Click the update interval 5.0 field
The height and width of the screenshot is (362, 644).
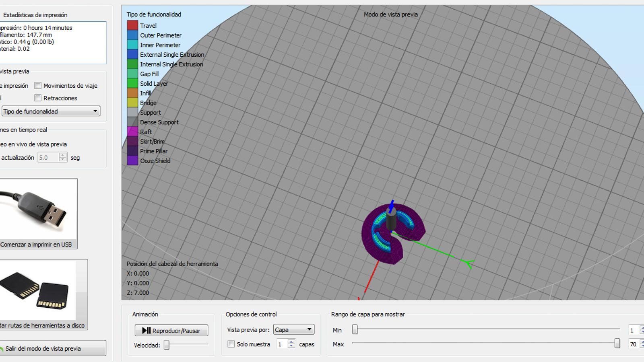49,157
